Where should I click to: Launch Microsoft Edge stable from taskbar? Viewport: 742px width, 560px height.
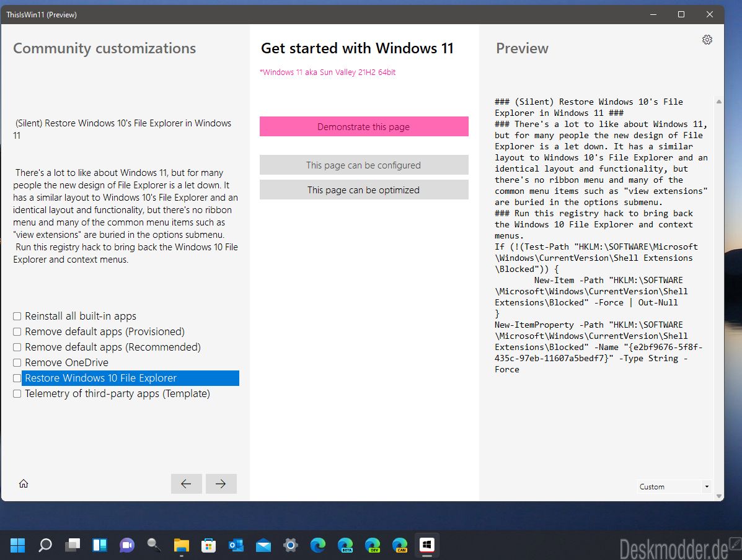(317, 545)
